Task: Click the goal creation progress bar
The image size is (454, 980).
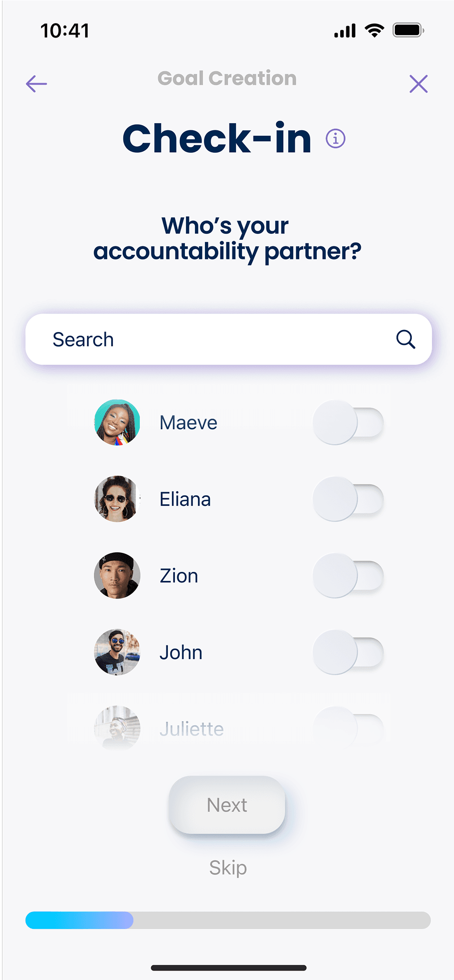Action: (x=228, y=920)
